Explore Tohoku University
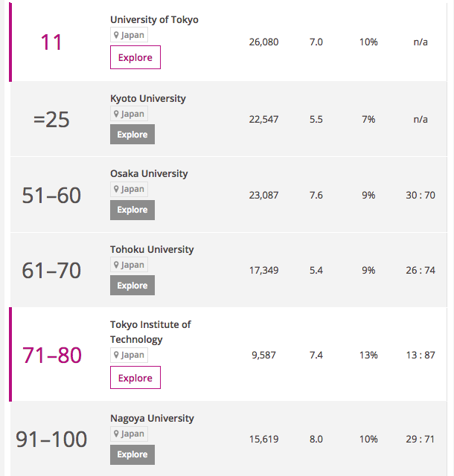The width and height of the screenshot is (454, 476). [132, 286]
